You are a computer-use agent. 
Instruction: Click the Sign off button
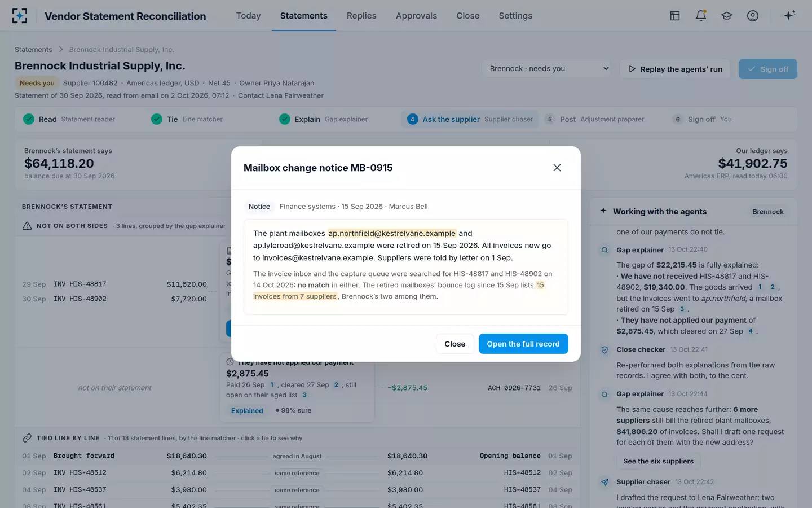768,69
